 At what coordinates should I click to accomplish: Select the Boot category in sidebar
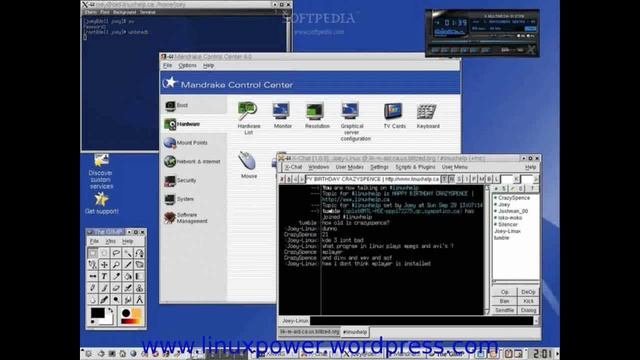coord(193,105)
